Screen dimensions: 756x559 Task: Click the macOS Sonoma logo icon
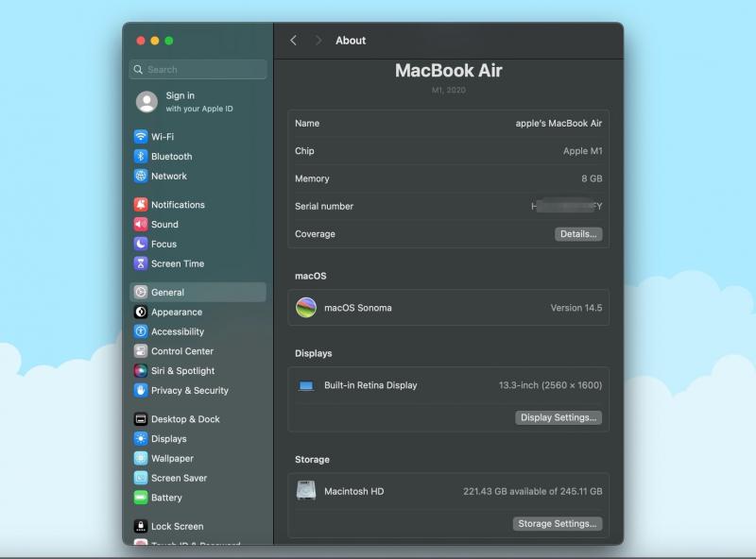(x=306, y=308)
